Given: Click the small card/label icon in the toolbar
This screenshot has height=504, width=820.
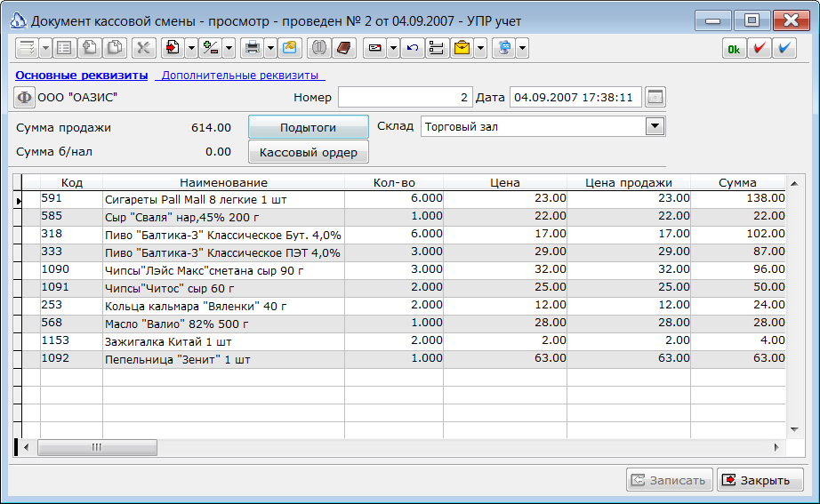Looking at the screenshot, I should [375, 48].
